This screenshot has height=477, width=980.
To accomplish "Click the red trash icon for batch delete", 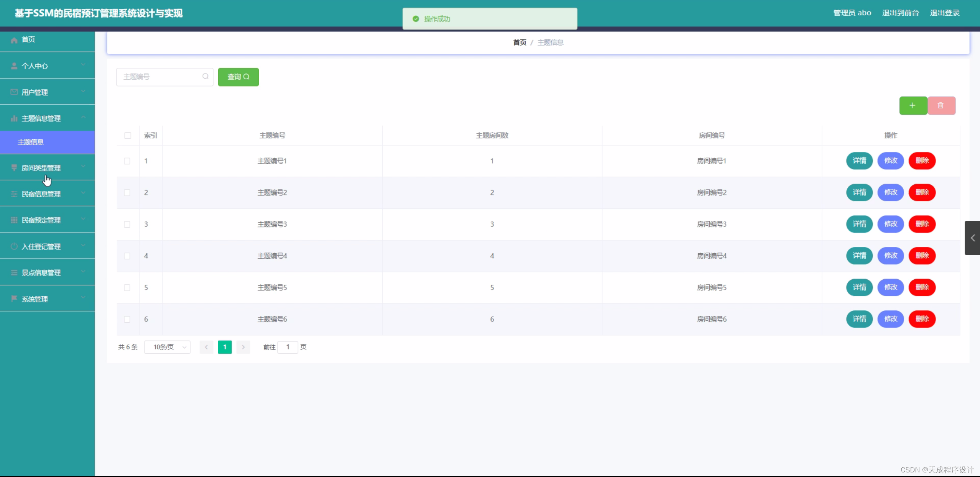I will 941,105.
